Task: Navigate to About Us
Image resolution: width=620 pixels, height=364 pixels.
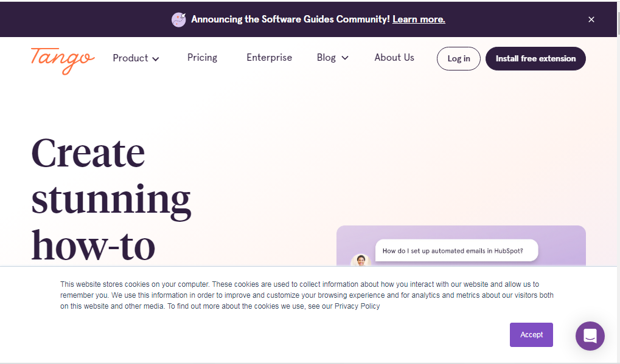Action: [x=394, y=58]
